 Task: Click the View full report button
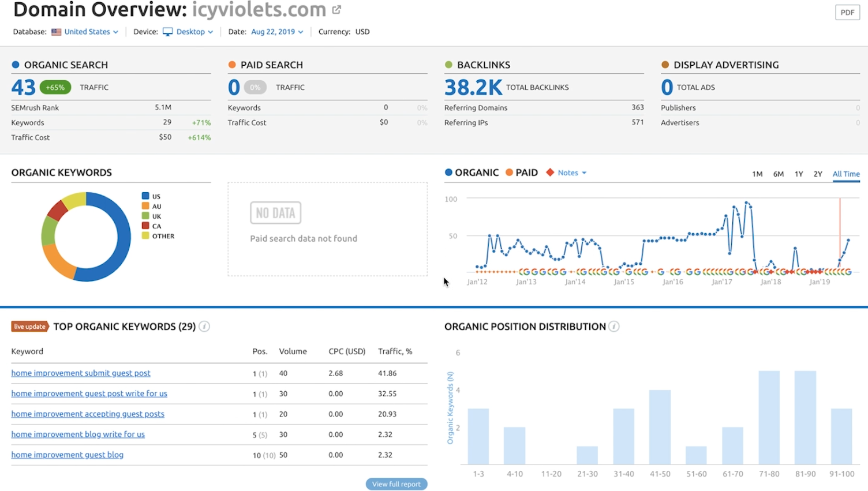click(396, 484)
